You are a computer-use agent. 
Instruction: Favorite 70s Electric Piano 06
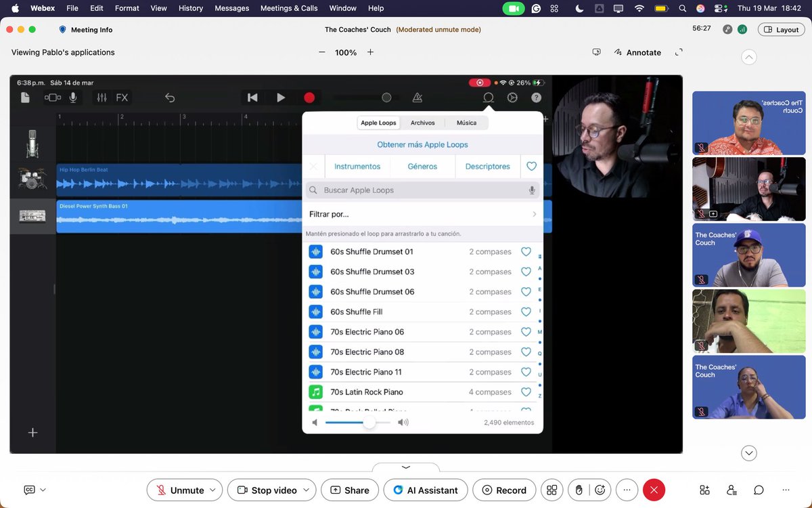[x=526, y=332]
